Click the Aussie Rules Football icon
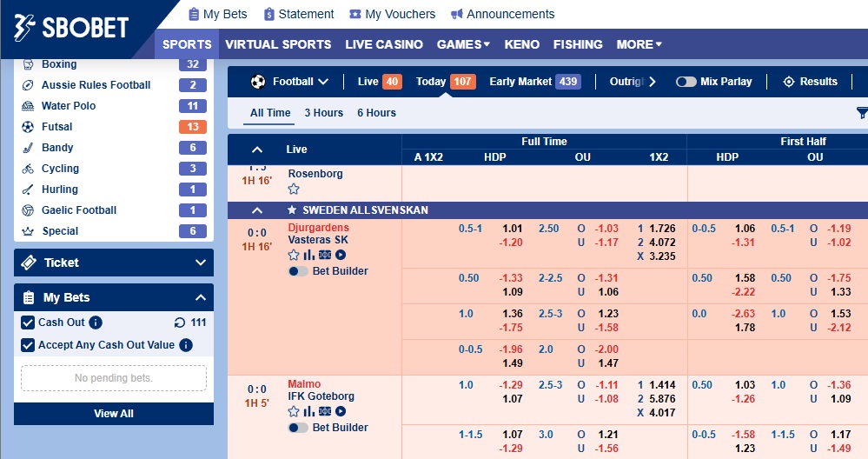This screenshot has height=459, width=868. [28, 85]
